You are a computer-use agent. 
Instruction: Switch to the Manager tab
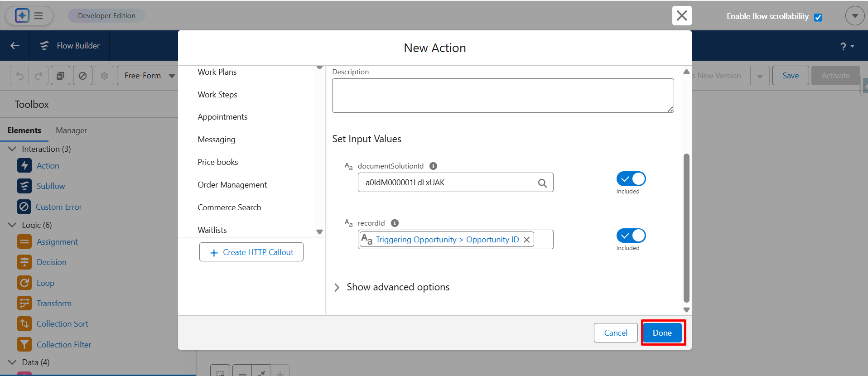coord(71,130)
